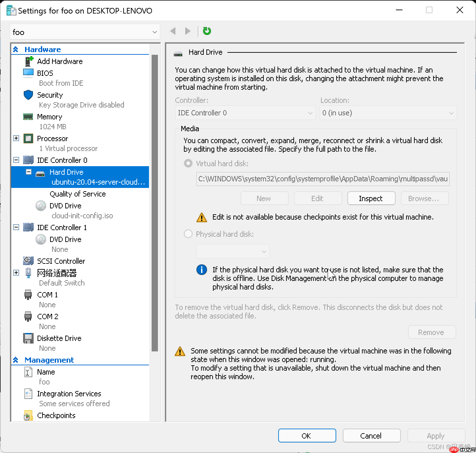Click the virtual hard disk path field
Screen dimensions: 476x453
323,179
